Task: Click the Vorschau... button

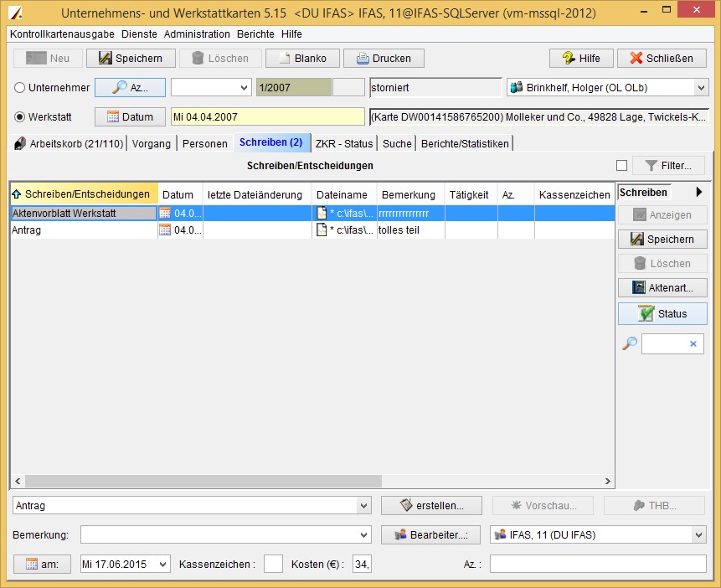Action: click(543, 506)
